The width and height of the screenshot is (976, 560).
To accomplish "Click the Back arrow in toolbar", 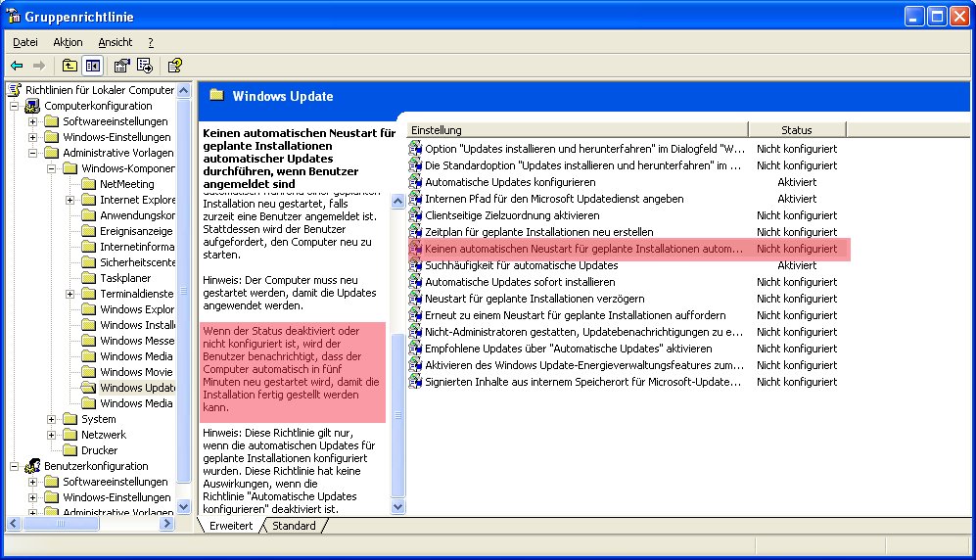I will tap(17, 66).
